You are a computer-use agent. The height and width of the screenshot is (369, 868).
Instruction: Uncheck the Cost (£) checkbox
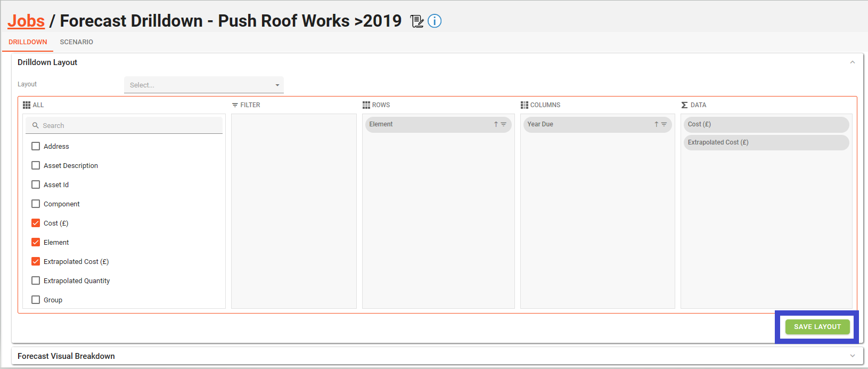(36, 223)
